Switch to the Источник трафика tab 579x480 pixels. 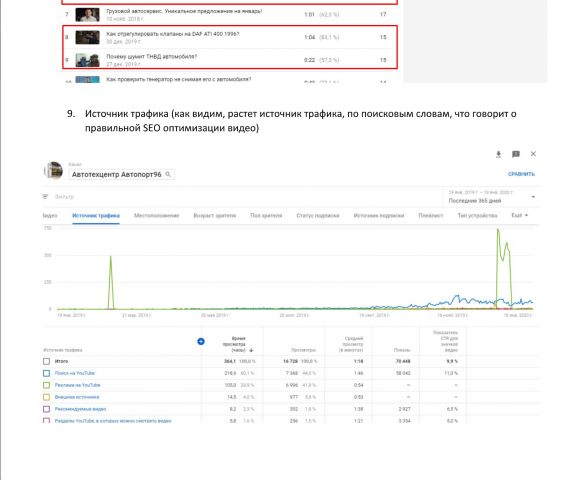(96, 216)
